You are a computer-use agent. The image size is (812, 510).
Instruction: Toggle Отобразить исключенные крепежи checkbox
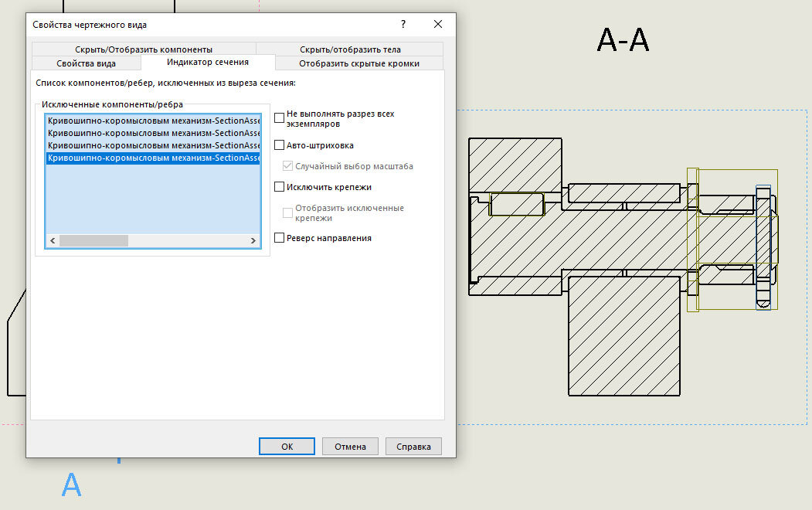(287, 212)
